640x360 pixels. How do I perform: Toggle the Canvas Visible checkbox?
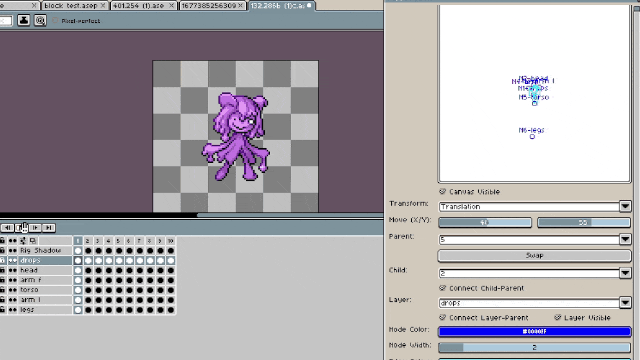click(442, 191)
